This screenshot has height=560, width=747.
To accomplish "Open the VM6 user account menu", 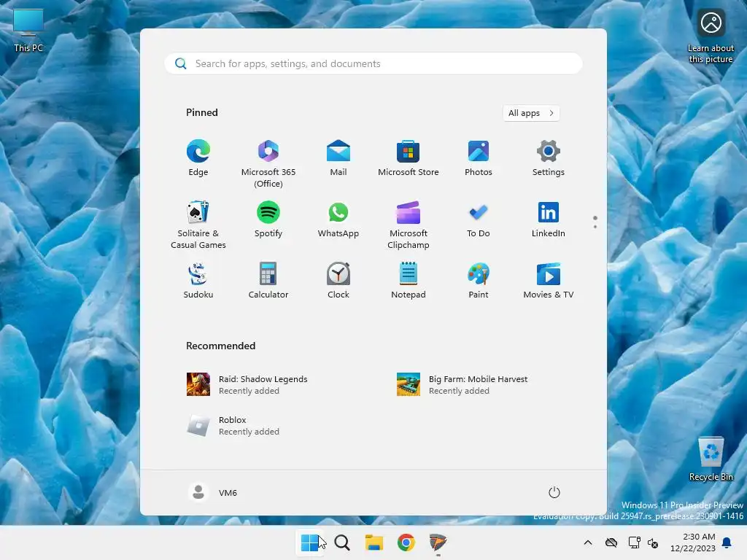I will coord(213,492).
